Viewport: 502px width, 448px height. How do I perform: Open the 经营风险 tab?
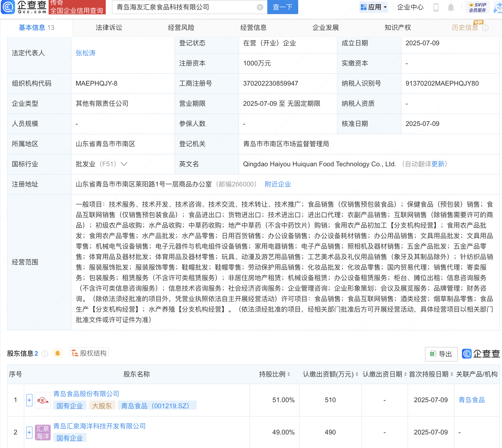click(181, 28)
